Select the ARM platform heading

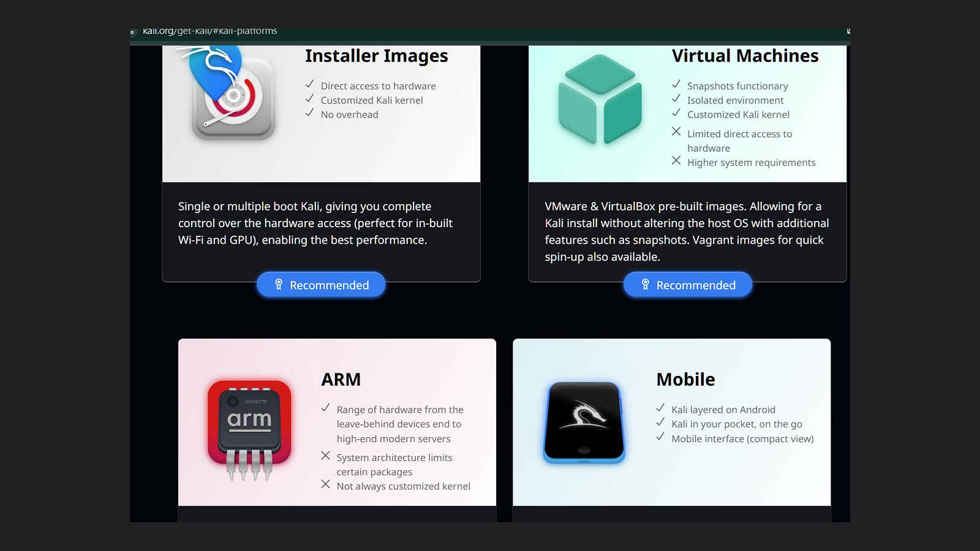point(341,380)
